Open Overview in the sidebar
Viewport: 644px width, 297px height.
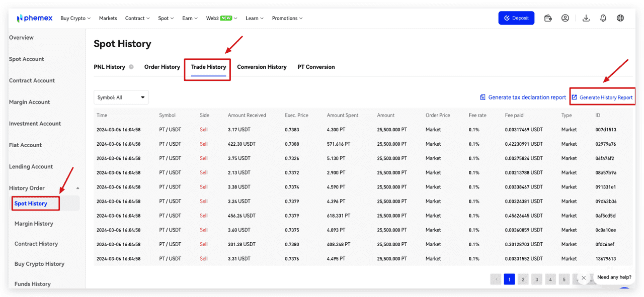tap(21, 38)
